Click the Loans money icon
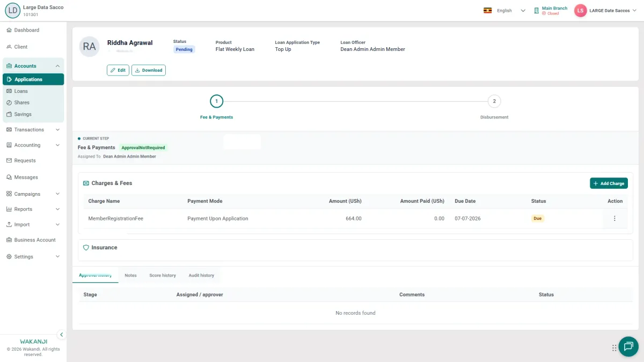 [9, 91]
